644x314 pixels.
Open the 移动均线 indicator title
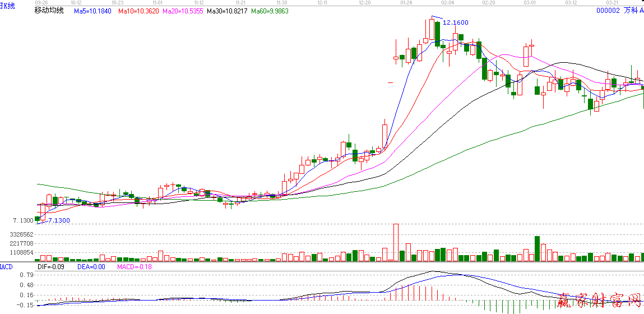pos(49,11)
